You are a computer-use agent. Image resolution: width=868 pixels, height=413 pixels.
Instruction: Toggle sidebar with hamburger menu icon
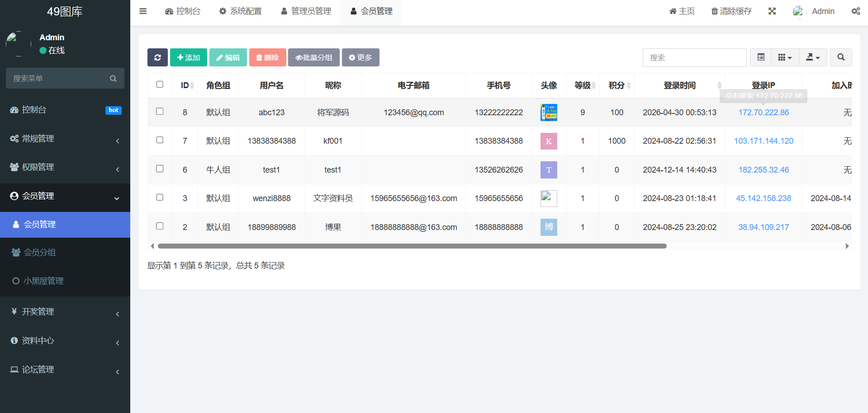click(143, 11)
